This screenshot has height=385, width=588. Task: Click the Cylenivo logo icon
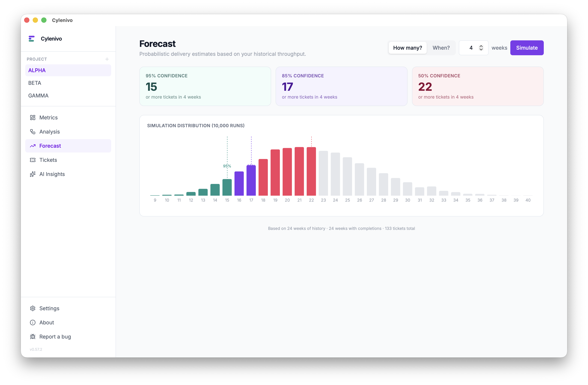point(32,38)
